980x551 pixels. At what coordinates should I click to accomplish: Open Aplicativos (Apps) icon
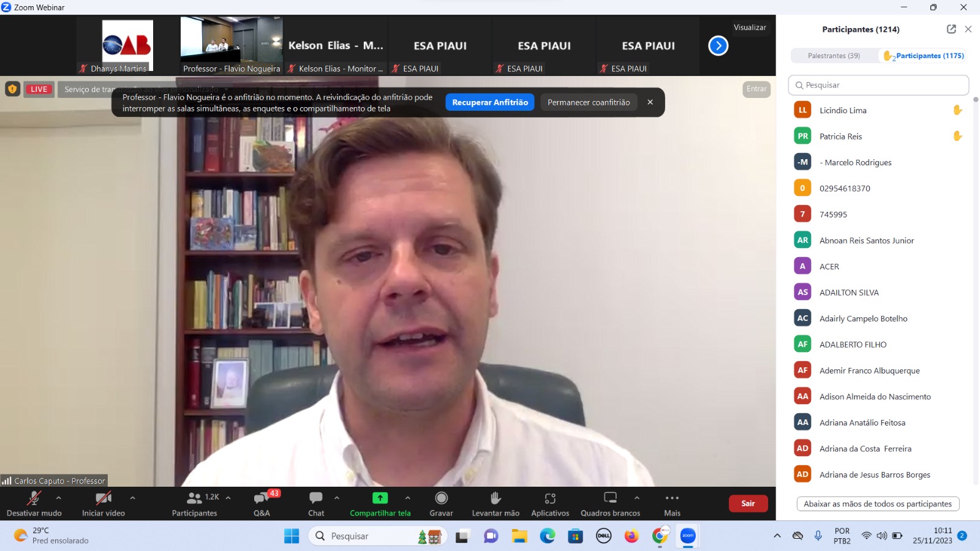[550, 498]
